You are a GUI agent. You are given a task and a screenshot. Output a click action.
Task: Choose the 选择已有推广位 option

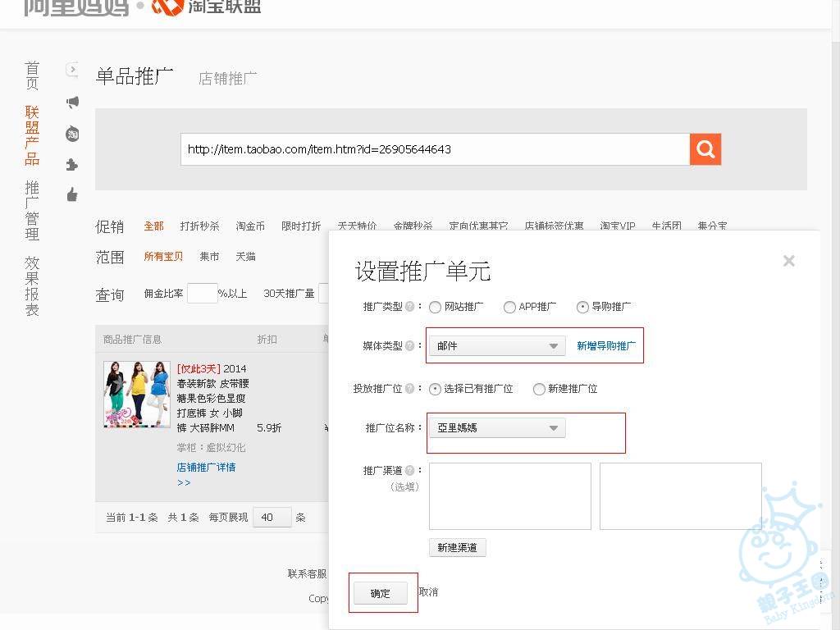(435, 389)
